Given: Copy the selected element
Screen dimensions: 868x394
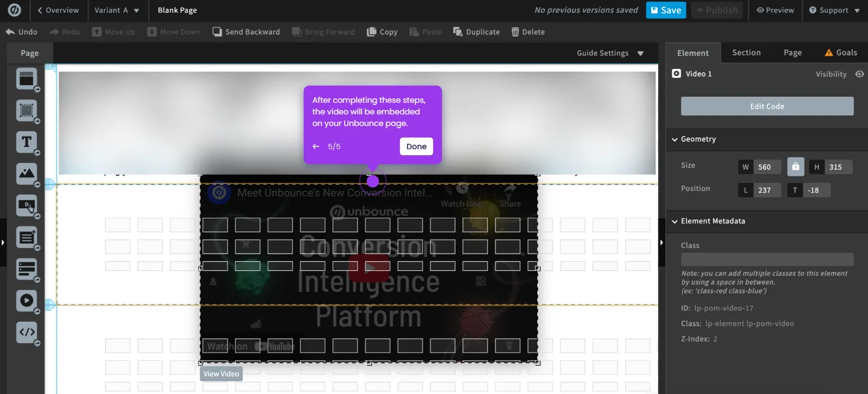Looking at the screenshot, I should (x=382, y=32).
